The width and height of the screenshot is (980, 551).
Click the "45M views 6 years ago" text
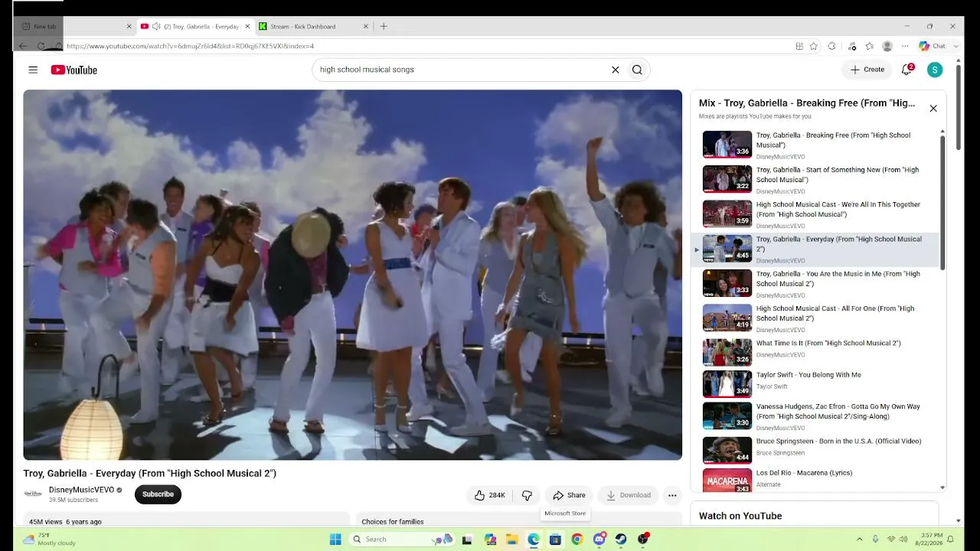click(65, 522)
